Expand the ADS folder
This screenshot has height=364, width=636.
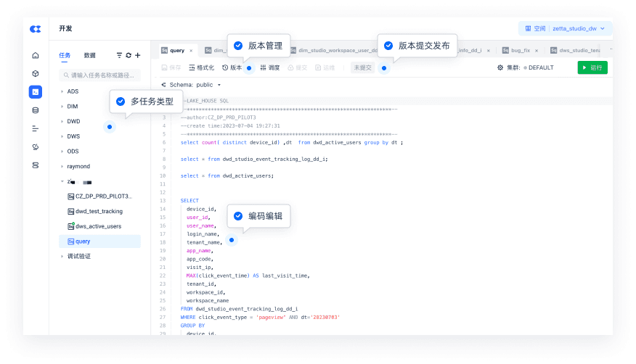tap(73, 91)
